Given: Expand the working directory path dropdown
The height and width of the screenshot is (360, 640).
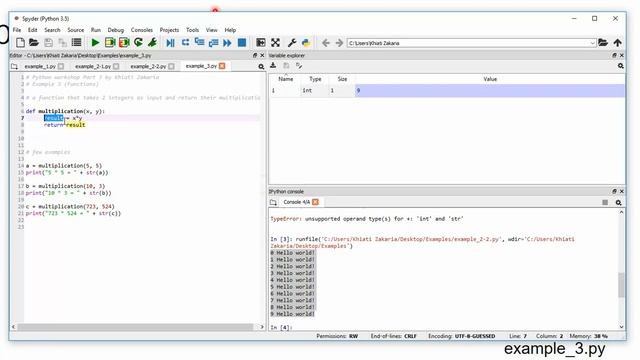Looking at the screenshot, I should 592,43.
